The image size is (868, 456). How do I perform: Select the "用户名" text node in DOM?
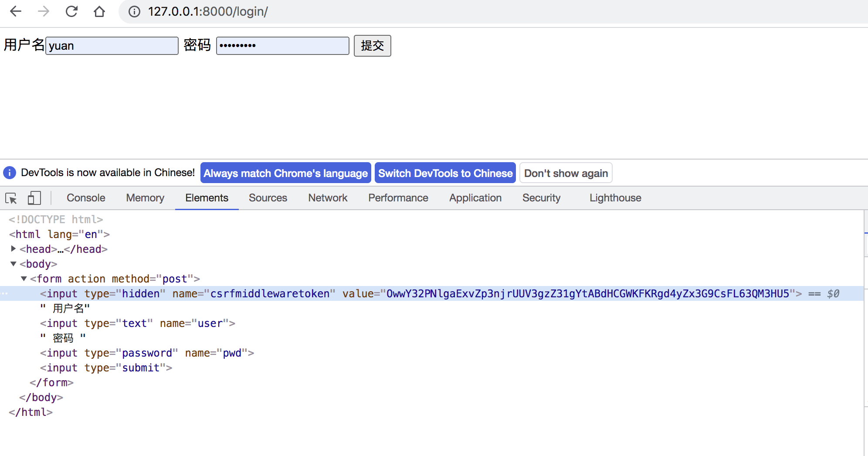pos(65,308)
